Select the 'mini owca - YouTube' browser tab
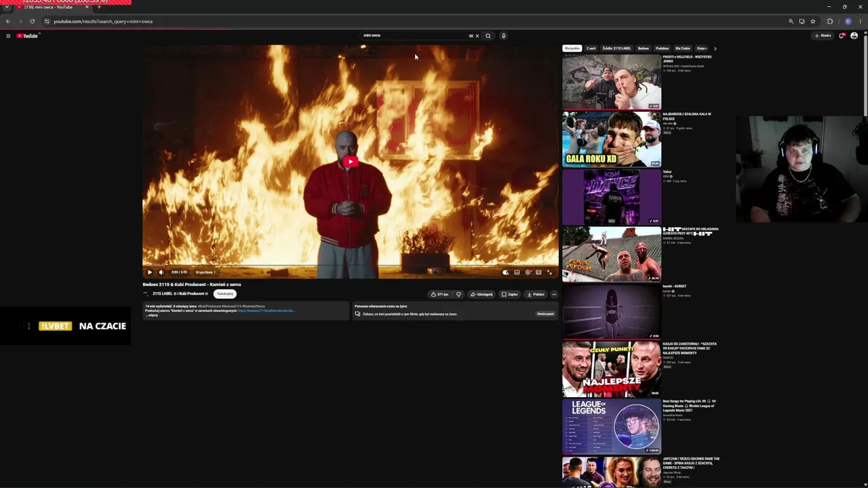868x488 pixels. tap(52, 7)
